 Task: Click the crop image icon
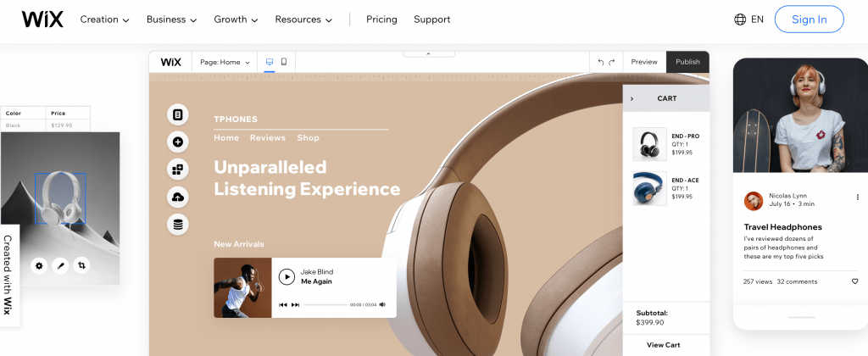(81, 266)
